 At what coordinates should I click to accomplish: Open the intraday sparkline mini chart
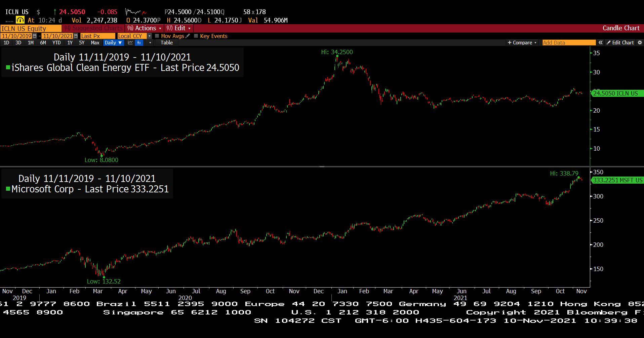click(136, 12)
